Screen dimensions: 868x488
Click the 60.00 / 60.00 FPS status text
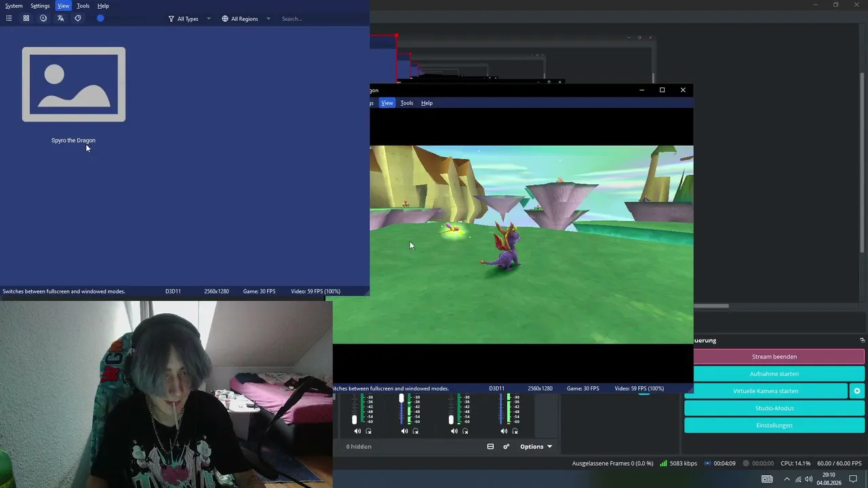840,464
